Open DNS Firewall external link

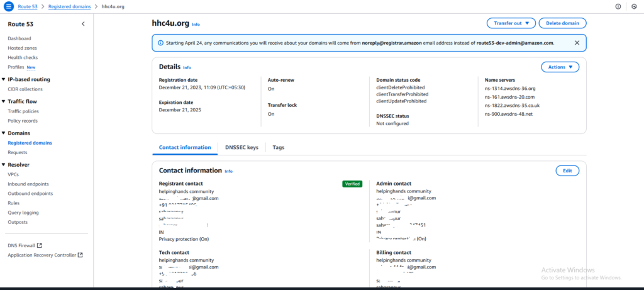[x=25, y=245]
